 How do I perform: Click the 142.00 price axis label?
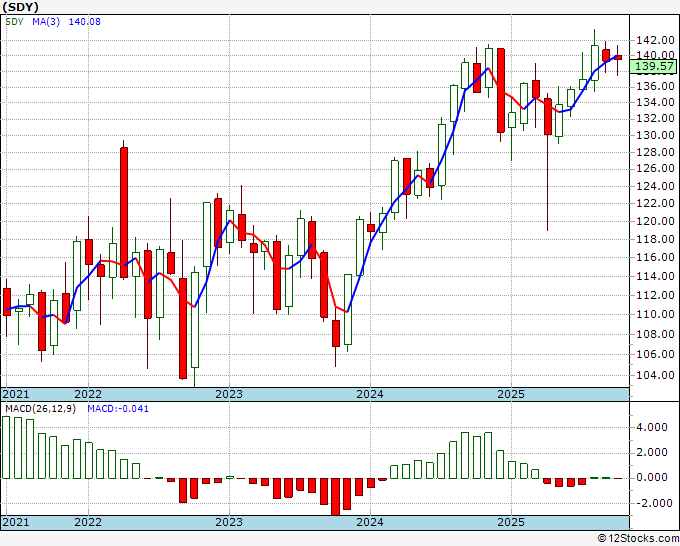coord(655,40)
